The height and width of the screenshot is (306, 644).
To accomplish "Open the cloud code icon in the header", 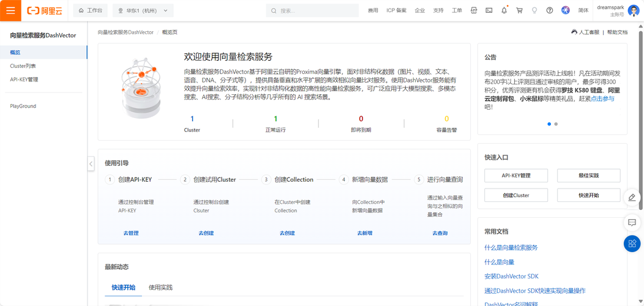I will (474, 10).
